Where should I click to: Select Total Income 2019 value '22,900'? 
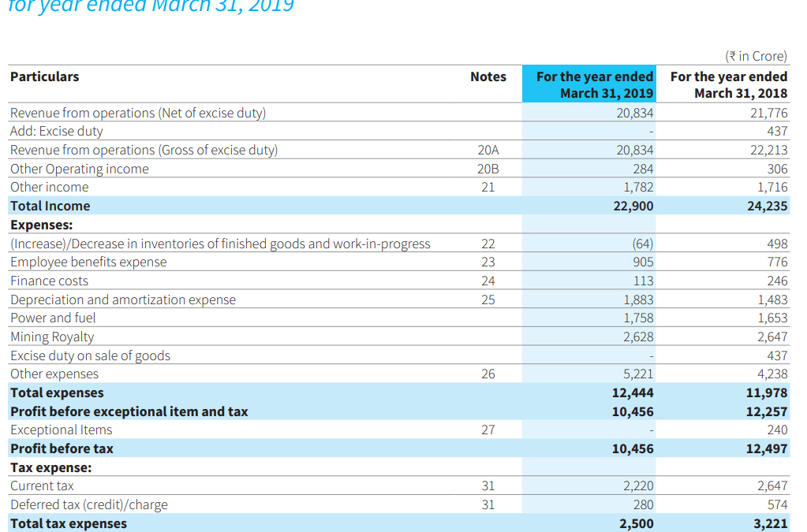point(633,206)
